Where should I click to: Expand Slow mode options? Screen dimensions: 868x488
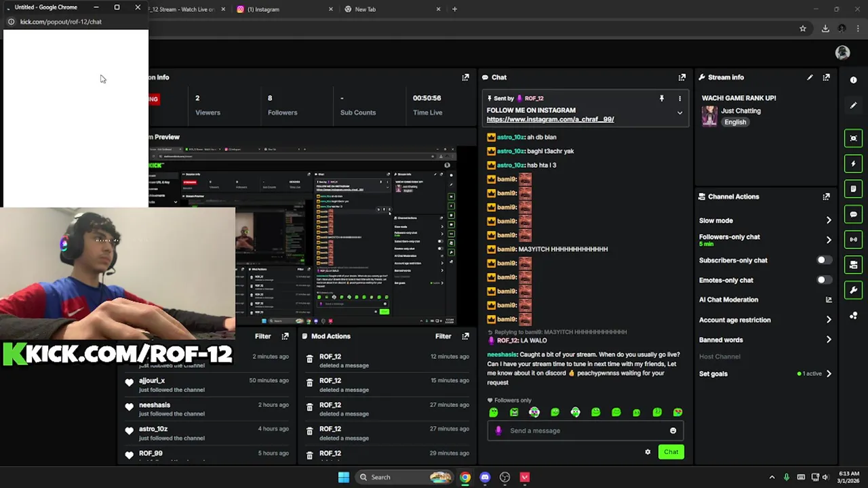[829, 220]
